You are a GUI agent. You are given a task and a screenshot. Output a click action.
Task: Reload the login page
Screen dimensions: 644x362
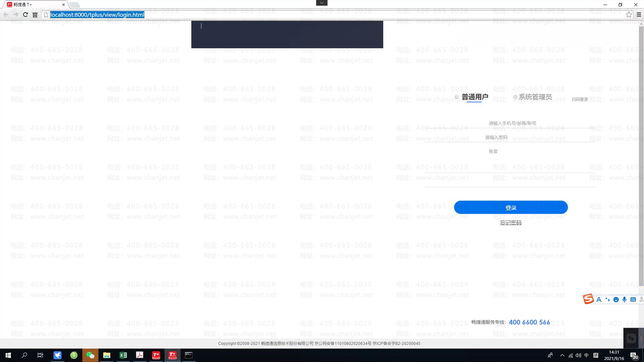[25, 15]
